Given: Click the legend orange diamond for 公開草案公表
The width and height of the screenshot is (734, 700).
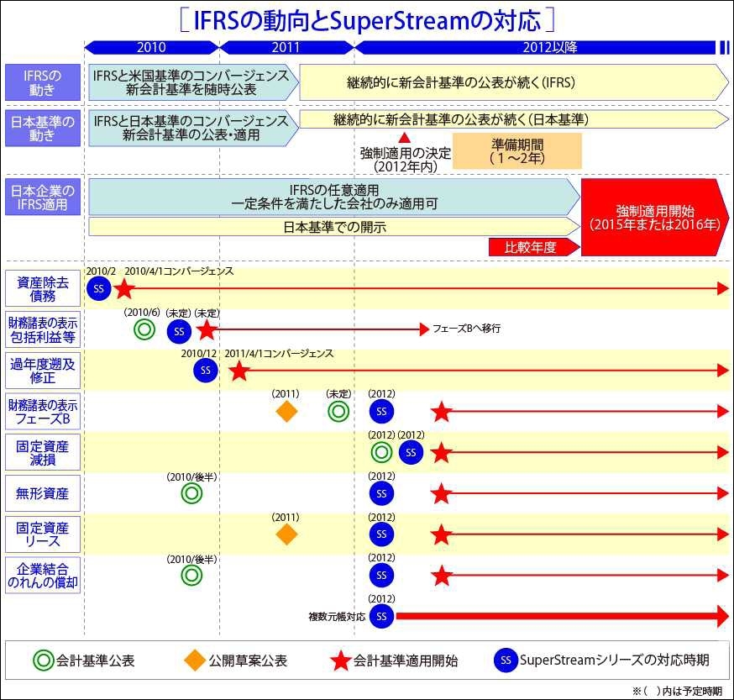Looking at the screenshot, I should (195, 661).
